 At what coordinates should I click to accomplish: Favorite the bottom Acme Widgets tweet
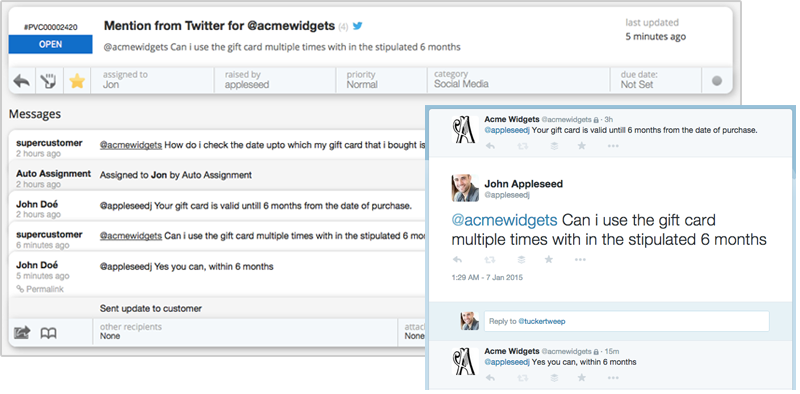[x=582, y=378]
